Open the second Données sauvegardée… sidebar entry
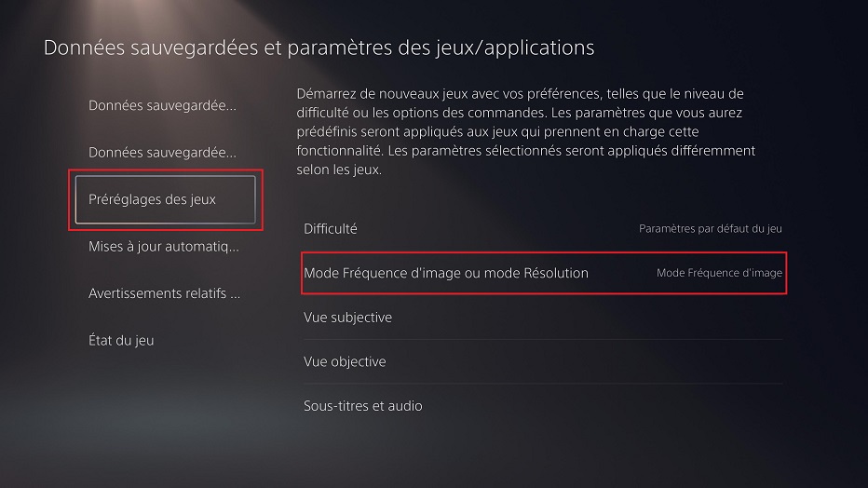Image resolution: width=868 pixels, height=488 pixels. tap(162, 152)
